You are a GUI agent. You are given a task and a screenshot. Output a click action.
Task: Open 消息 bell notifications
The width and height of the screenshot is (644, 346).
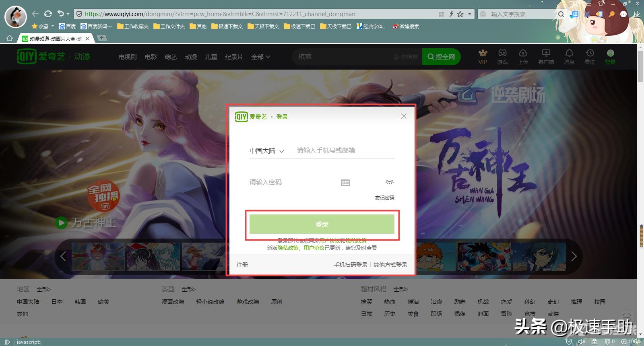click(x=569, y=53)
